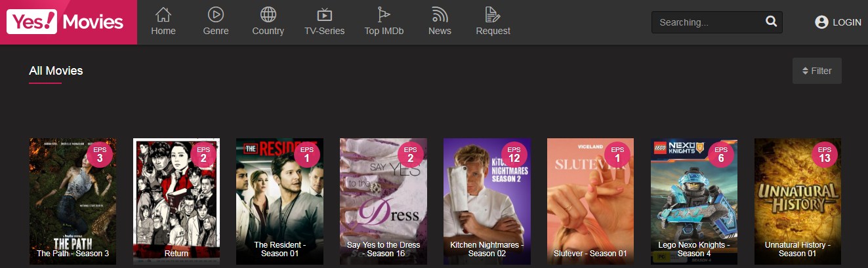Click 'Return' title text

point(176,254)
